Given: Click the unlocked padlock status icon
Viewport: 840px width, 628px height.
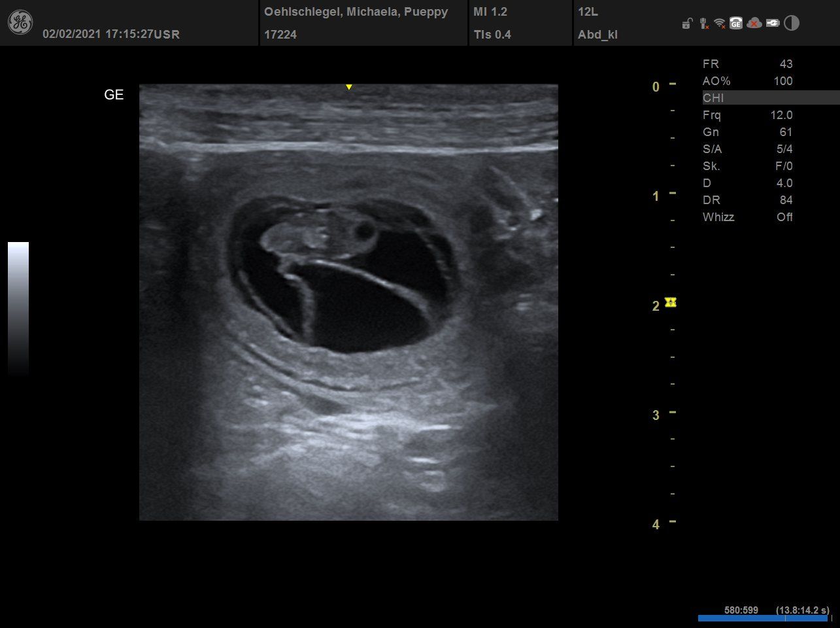Looking at the screenshot, I should click(686, 24).
